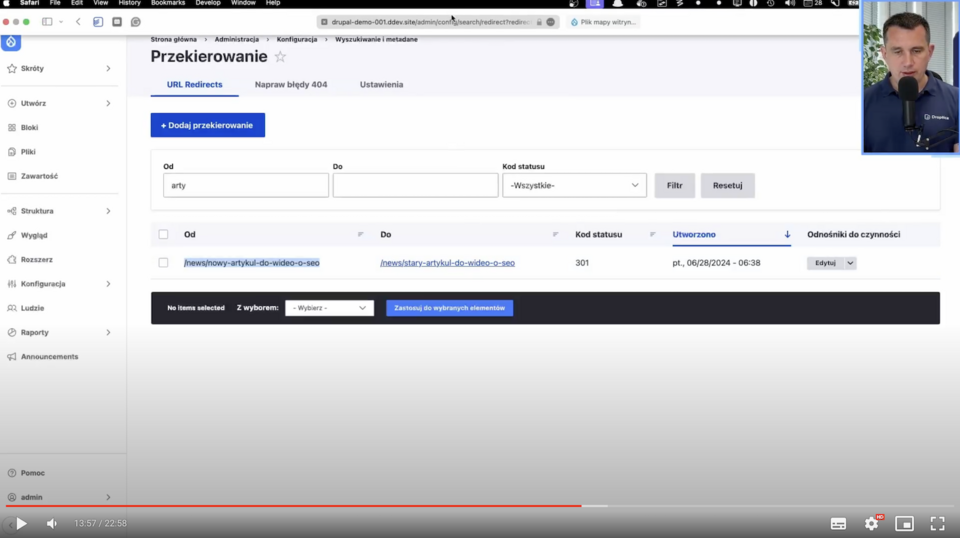The height and width of the screenshot is (538, 960).
Task: Switch to Napraw błędy 404 tab
Action: (x=291, y=84)
